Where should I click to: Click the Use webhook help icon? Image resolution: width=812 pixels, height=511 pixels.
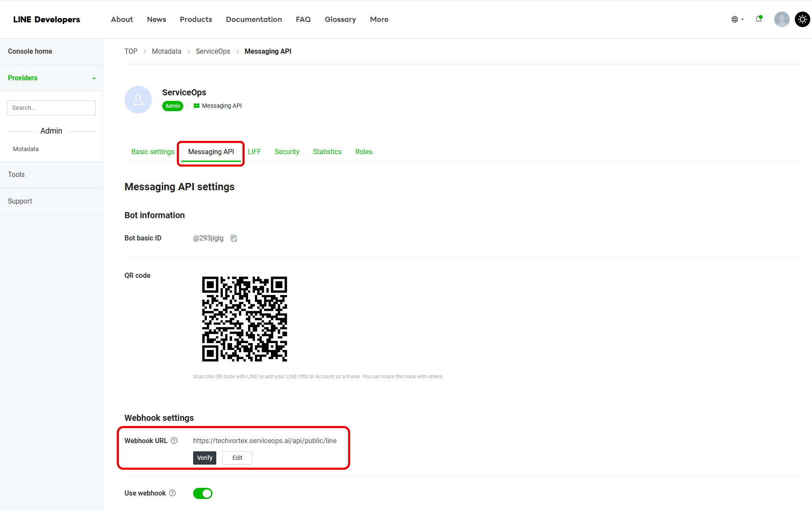pyautogui.click(x=173, y=493)
